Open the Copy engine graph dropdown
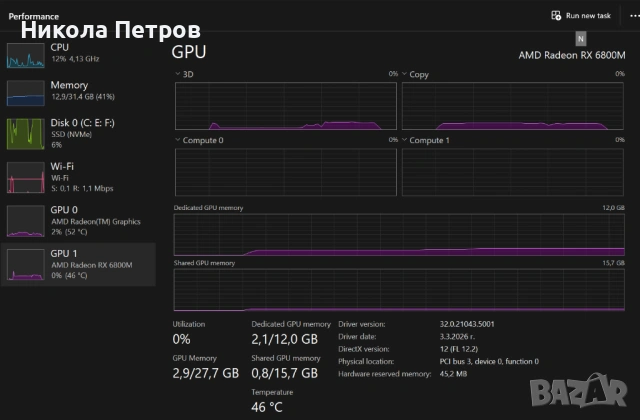This screenshot has width=640, height=420. (x=404, y=74)
